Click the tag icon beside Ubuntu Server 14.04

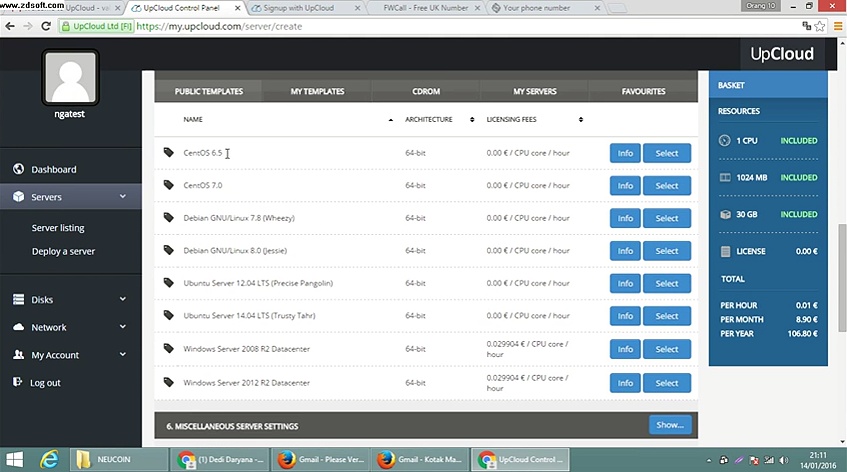[169, 315]
